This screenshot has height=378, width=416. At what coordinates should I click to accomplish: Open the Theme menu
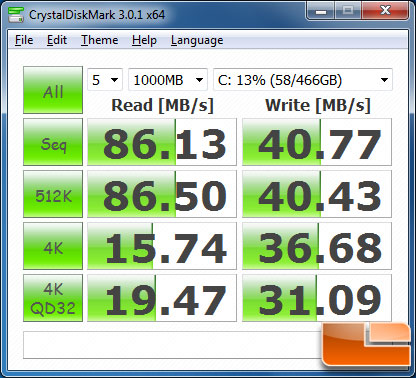(99, 40)
